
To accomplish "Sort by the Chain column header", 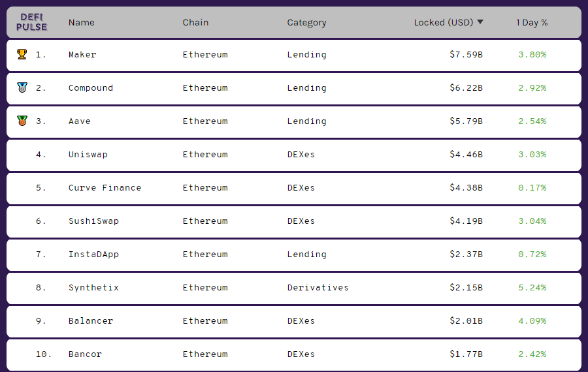I will (x=195, y=22).
